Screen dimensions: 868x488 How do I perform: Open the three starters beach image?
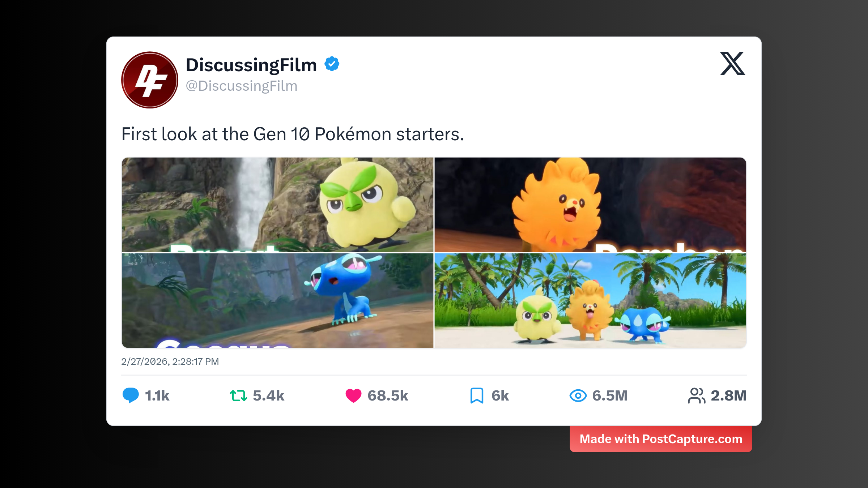pyautogui.click(x=590, y=300)
